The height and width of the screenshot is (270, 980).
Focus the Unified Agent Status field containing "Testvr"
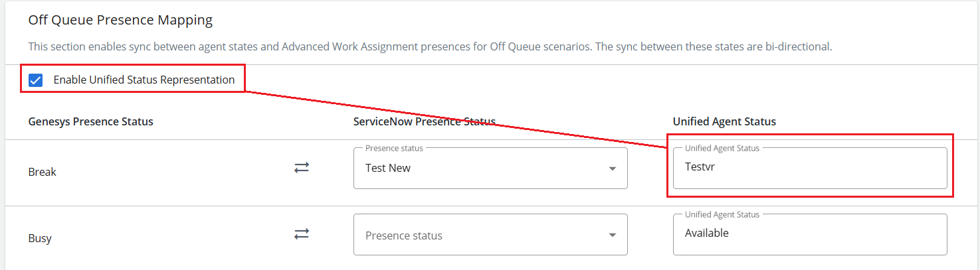point(809,169)
